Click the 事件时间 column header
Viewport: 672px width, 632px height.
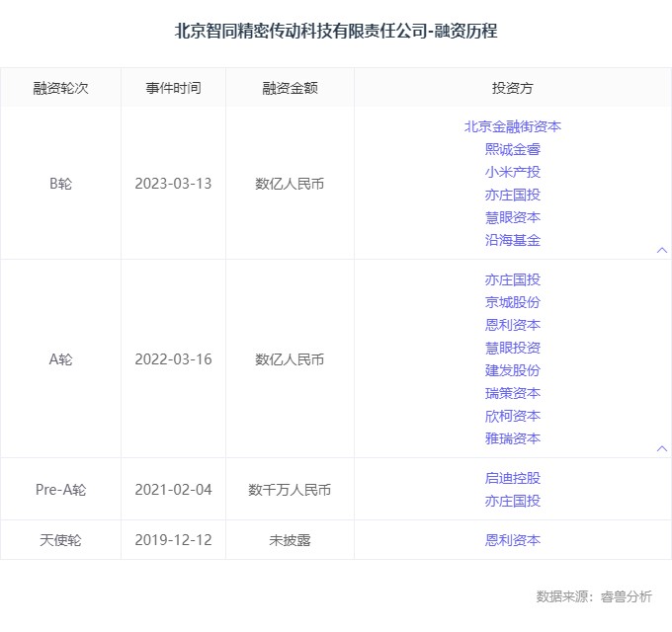[x=173, y=88]
